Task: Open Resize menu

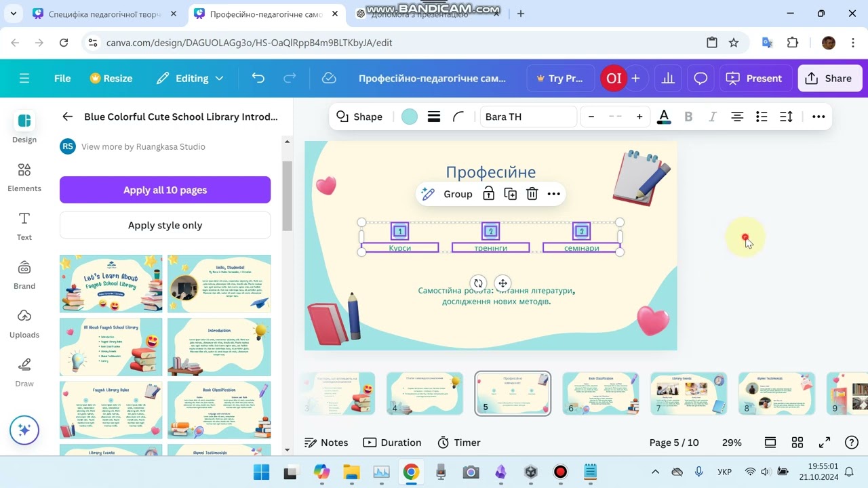Action: point(111,79)
